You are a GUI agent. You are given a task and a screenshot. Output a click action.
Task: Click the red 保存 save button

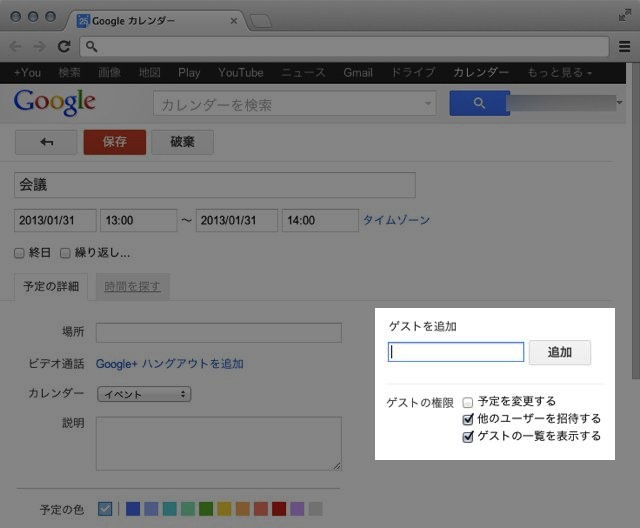[x=115, y=142]
